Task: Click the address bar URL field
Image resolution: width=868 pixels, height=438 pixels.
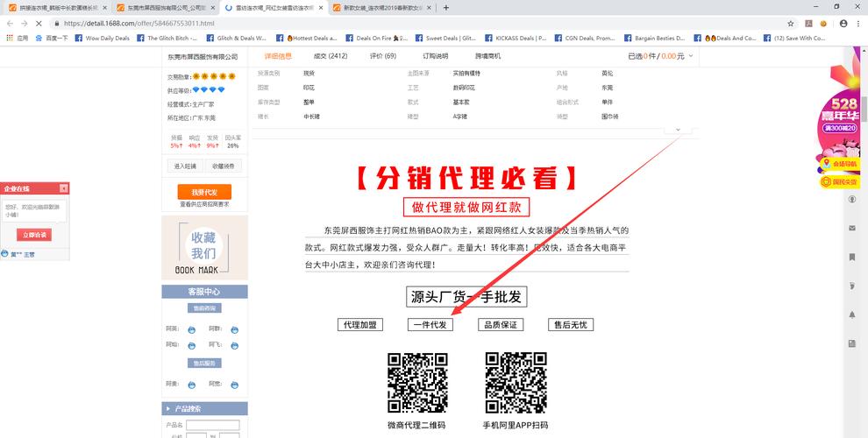Action: click(x=416, y=24)
